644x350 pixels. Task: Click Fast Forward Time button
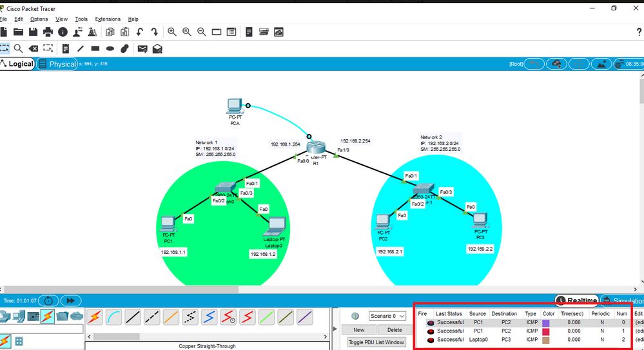pos(71,301)
